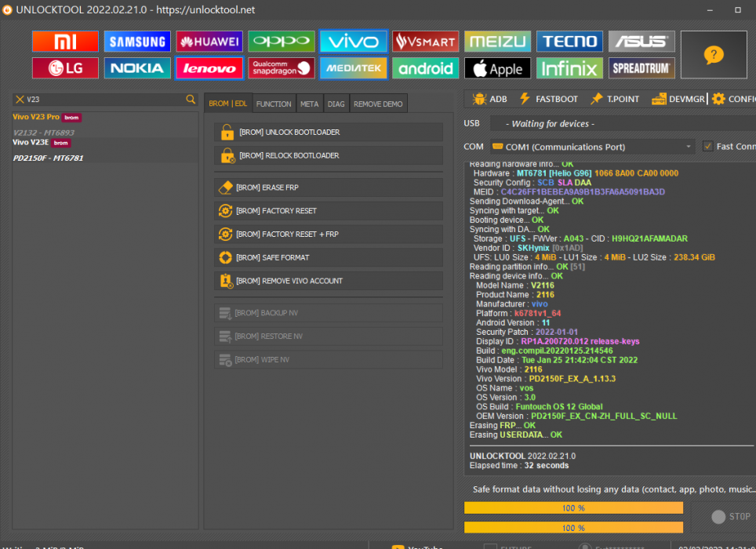Open the help question mark panel
This screenshot has height=549, width=756.
pyautogui.click(x=714, y=54)
